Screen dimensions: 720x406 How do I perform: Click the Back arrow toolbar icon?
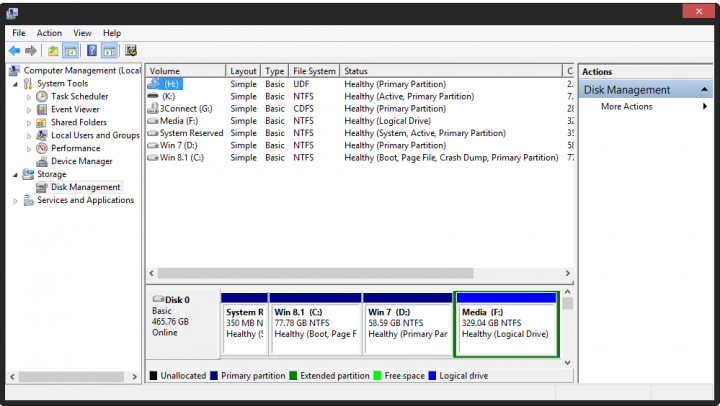14,51
